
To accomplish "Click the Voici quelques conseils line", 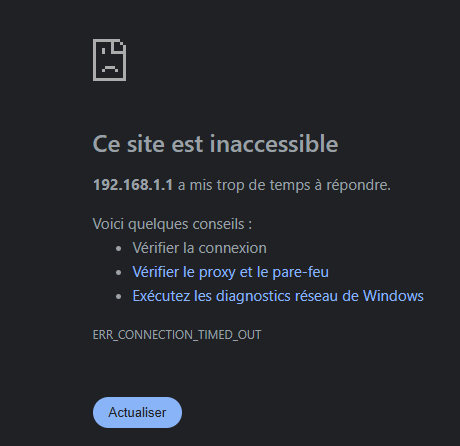I will (x=172, y=224).
